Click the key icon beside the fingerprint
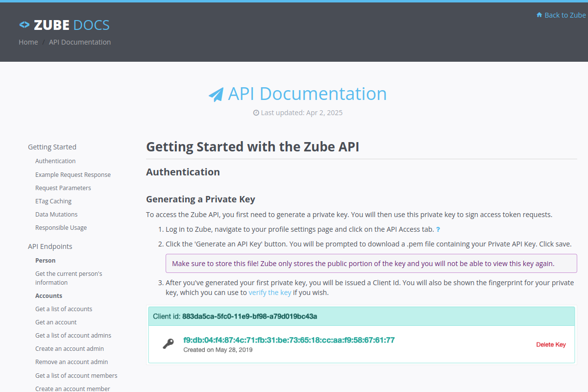 tap(169, 344)
